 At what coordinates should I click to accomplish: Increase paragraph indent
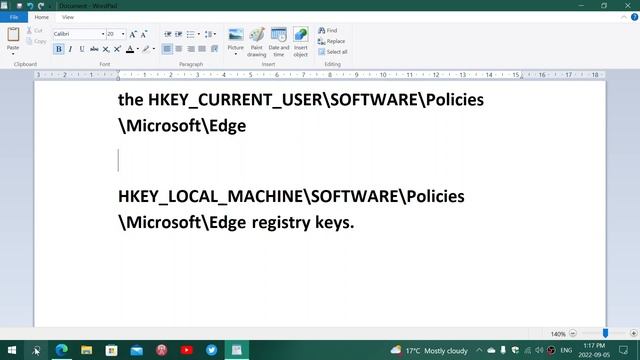179,34
